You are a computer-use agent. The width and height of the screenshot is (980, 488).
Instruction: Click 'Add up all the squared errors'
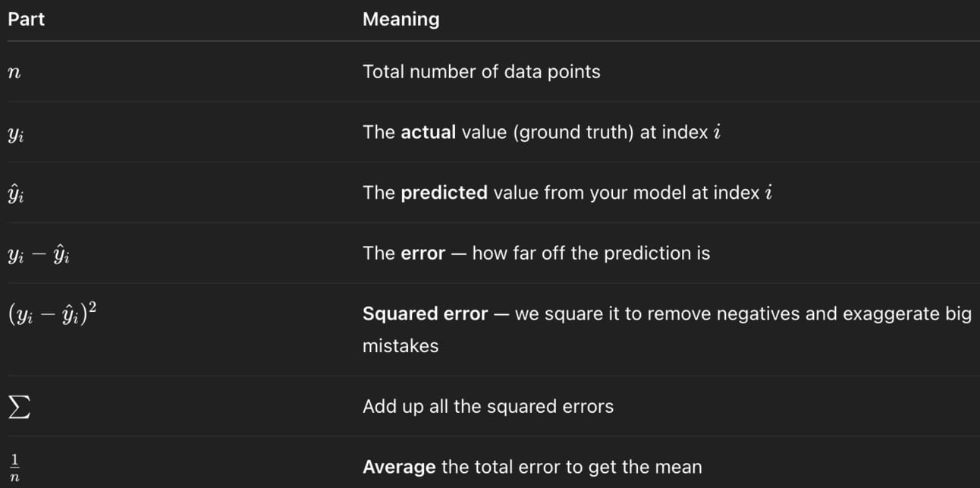(x=488, y=407)
